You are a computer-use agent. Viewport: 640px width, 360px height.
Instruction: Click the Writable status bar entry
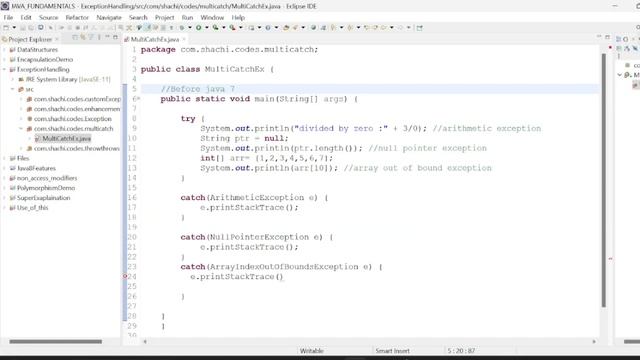click(311, 351)
